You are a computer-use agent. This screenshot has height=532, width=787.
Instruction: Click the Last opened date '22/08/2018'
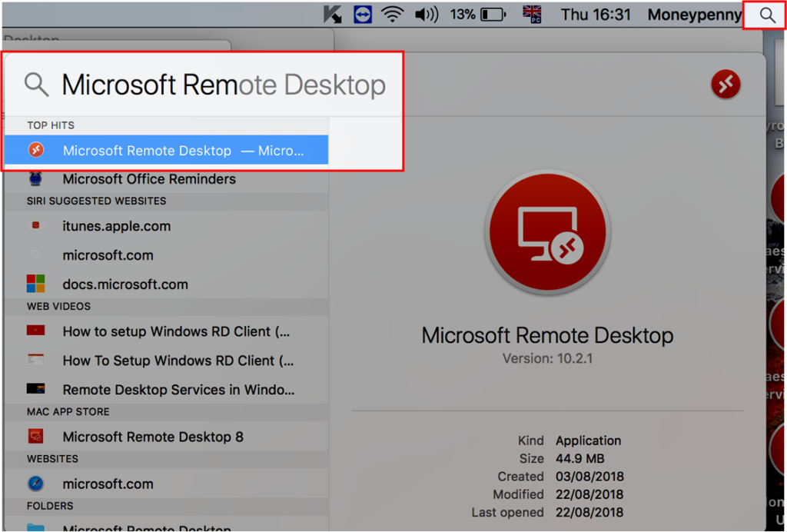tap(589, 513)
